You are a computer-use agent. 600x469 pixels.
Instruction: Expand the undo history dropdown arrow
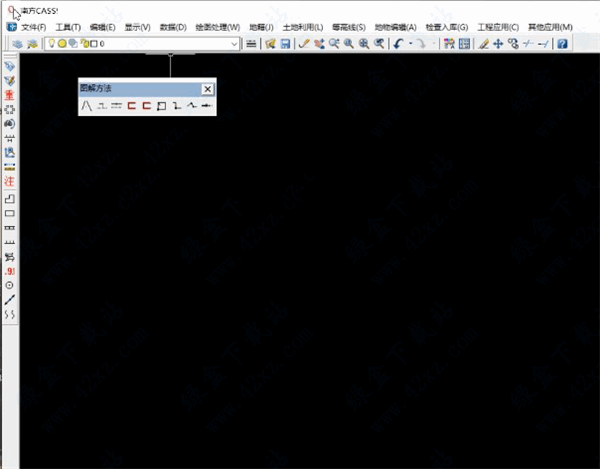(x=410, y=45)
